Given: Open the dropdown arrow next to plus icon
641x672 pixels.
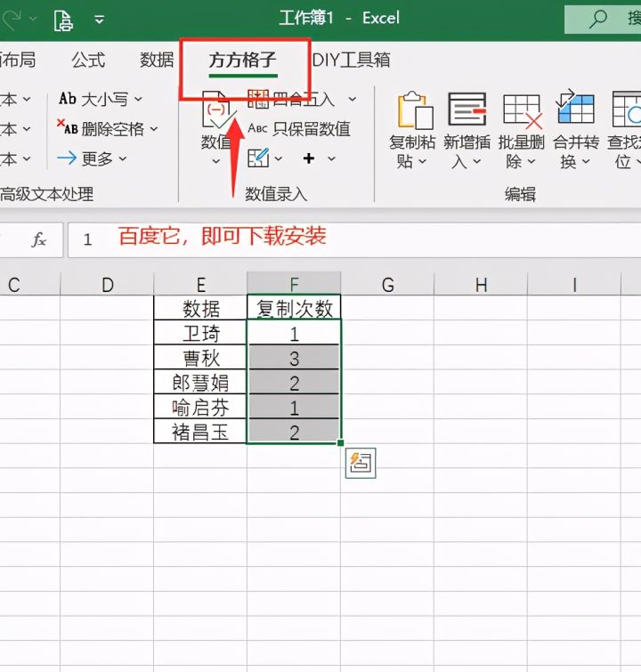Looking at the screenshot, I should click(331, 158).
